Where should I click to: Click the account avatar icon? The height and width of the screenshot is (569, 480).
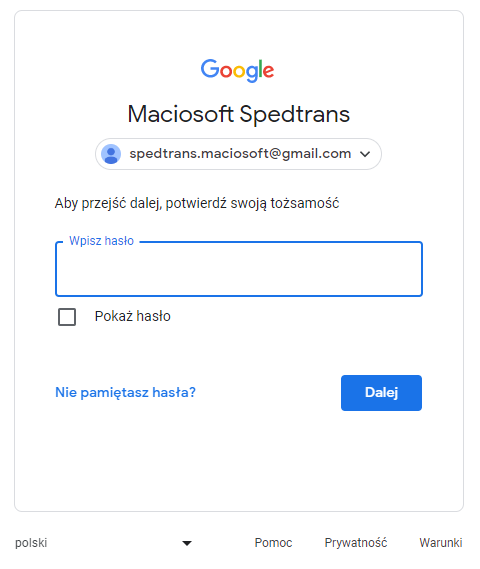pos(111,154)
